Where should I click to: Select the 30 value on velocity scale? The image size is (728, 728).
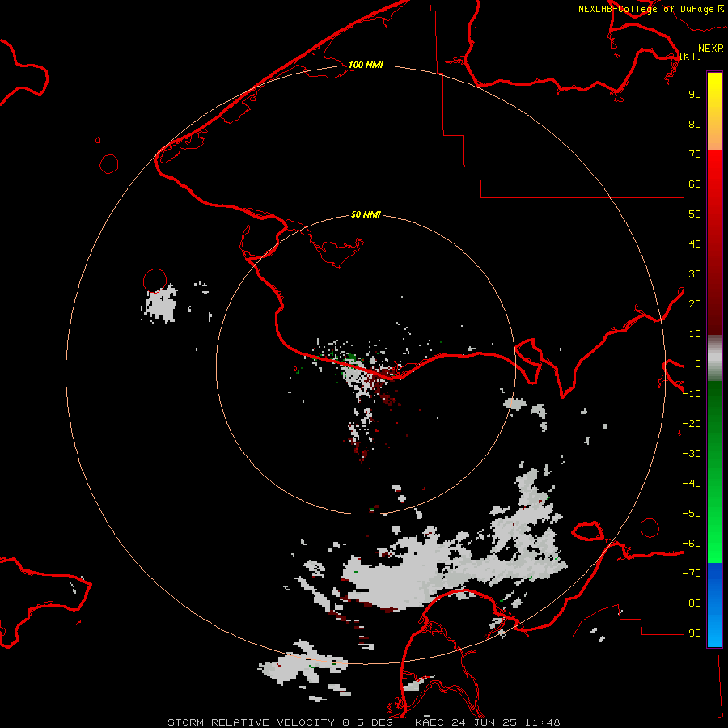(x=695, y=274)
